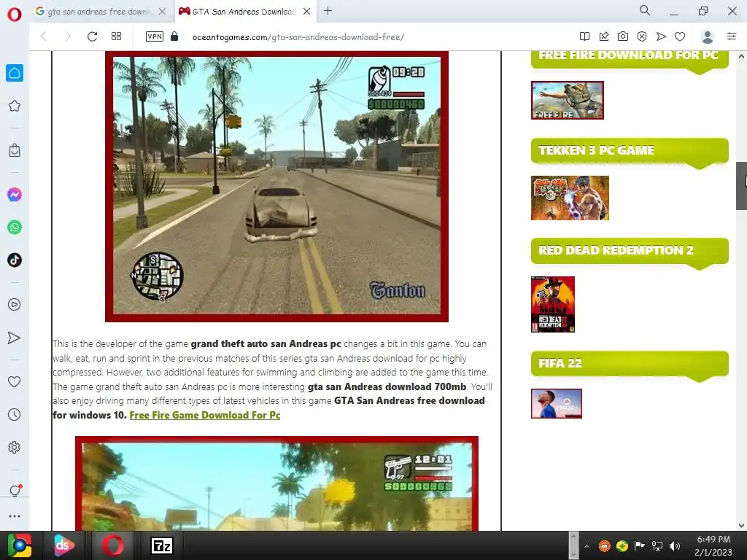
Task: Open the Player icon in the sidebar
Action: tap(15, 305)
